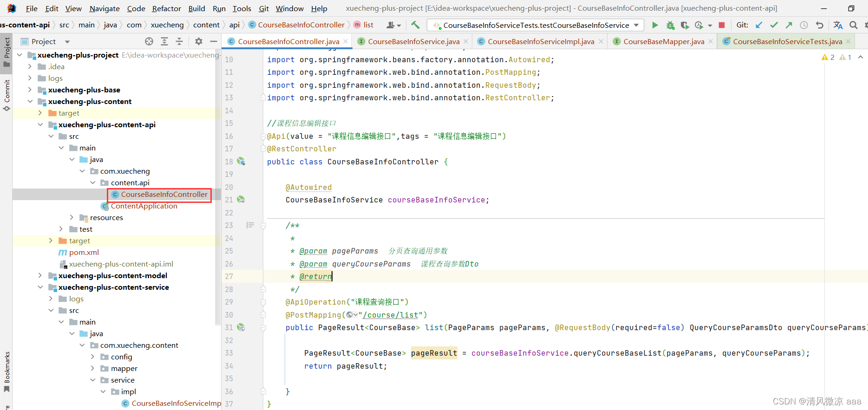Run the selected test configuration
The image size is (868, 410).
[x=655, y=25]
